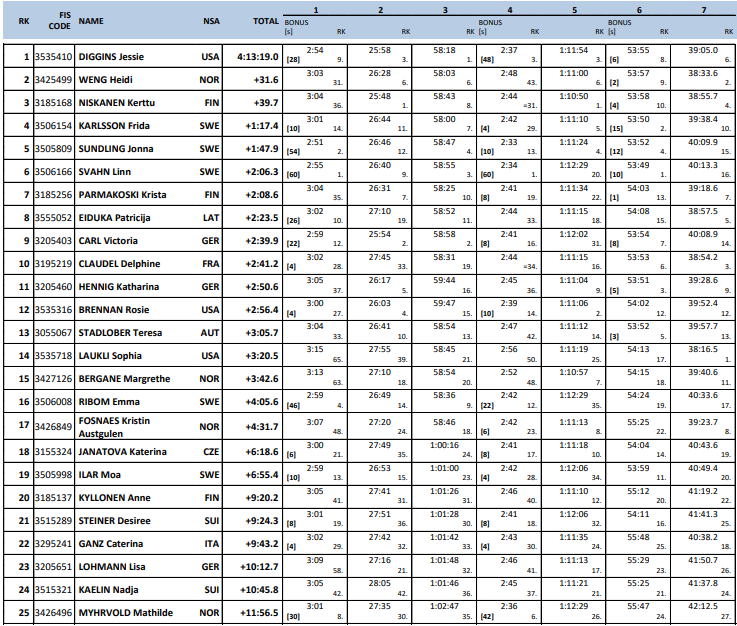Click GANZ Caterina's name

click(110, 544)
